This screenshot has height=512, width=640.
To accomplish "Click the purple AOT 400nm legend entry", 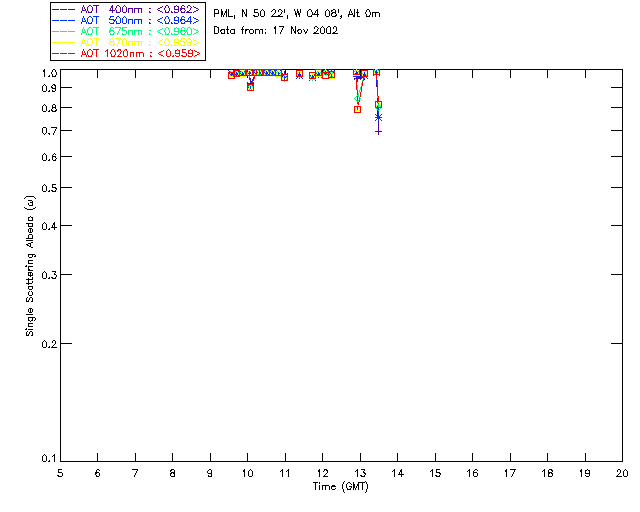I will click(126, 9).
